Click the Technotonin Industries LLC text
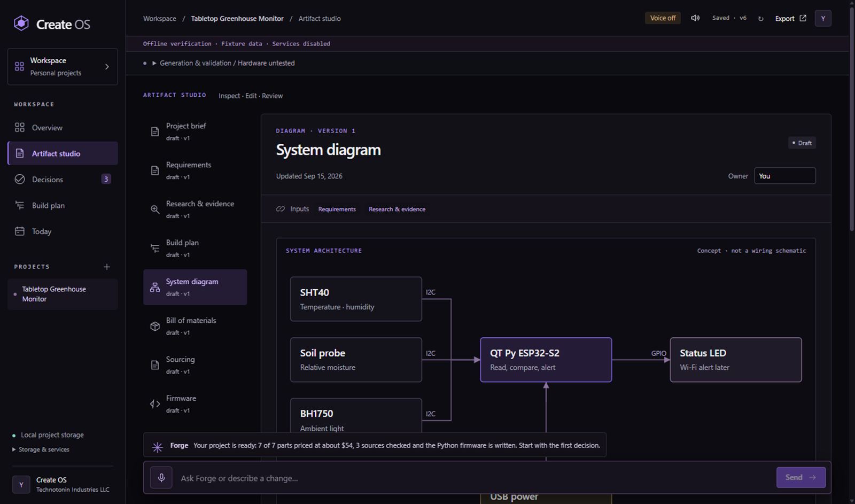The image size is (855, 504). 73,490
